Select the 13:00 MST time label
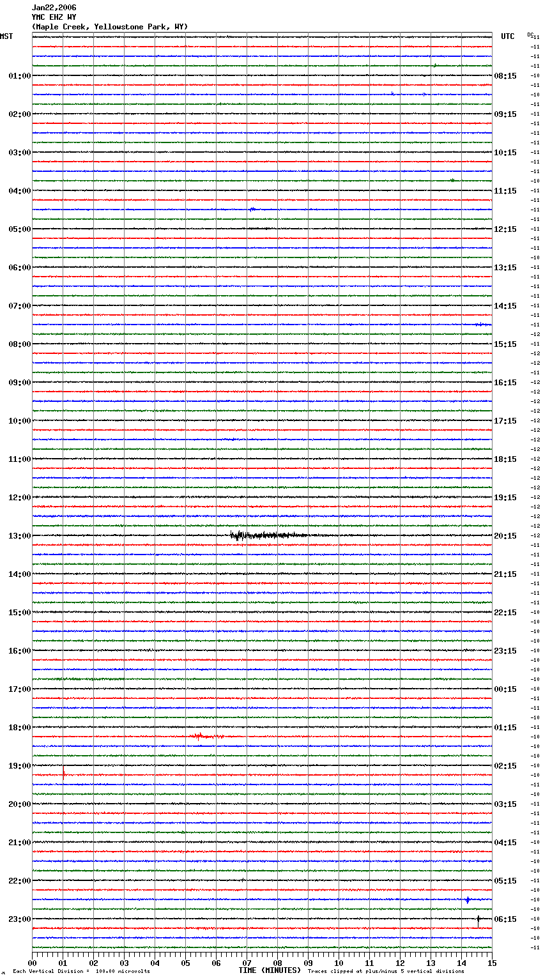The image size is (543, 980). (x=19, y=536)
